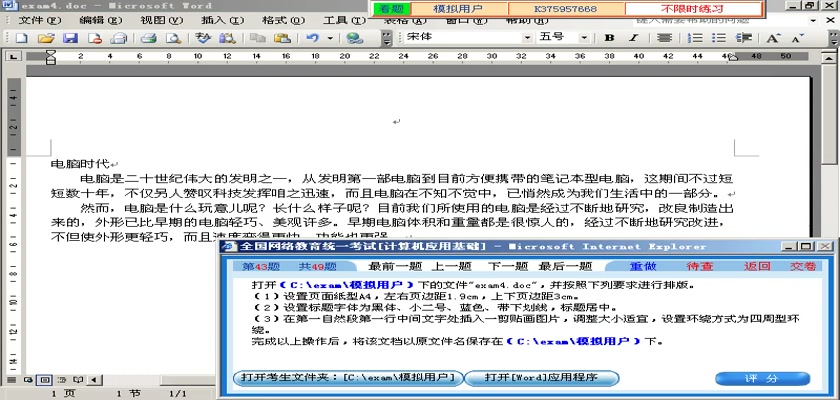
Task: Click the 评分 scoring button
Action: coord(762,379)
